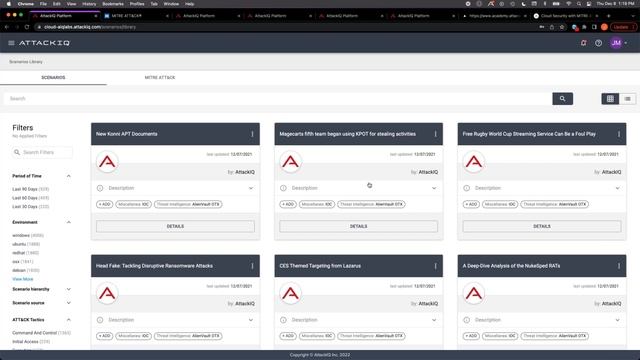Open DETAILS for Magecarts fifth team card
Viewport: 640px width, 360px height.
(358, 226)
